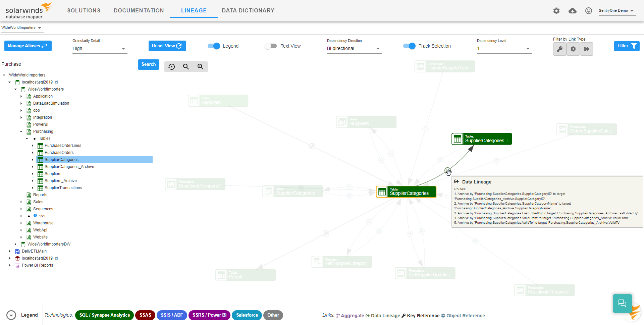
Task: Select the DeleteSupplierCategory procedure node
Action: (587, 129)
